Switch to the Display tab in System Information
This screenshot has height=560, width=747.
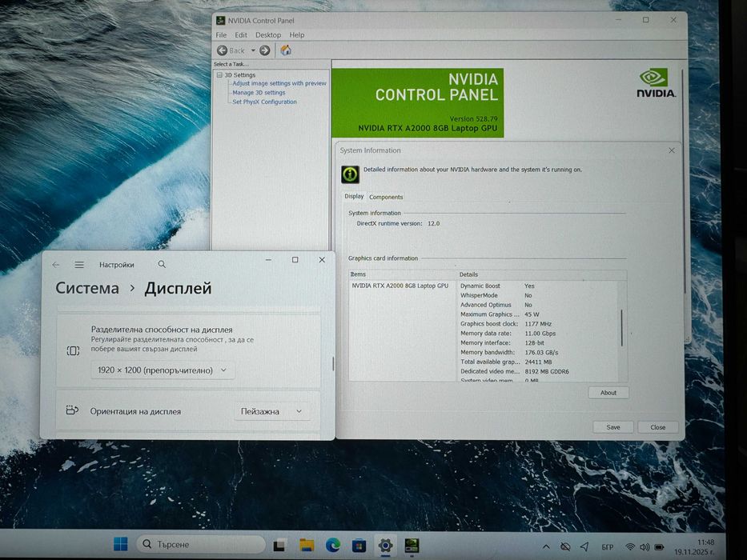[354, 196]
